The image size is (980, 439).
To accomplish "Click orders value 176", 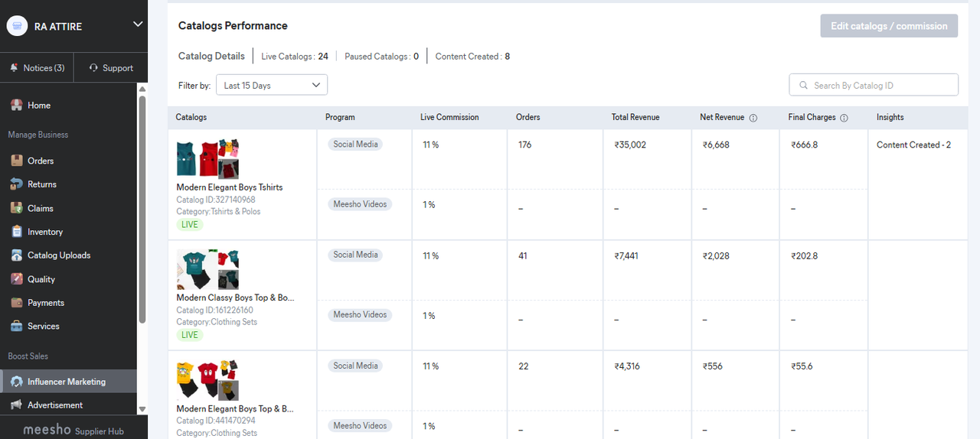I will (524, 145).
